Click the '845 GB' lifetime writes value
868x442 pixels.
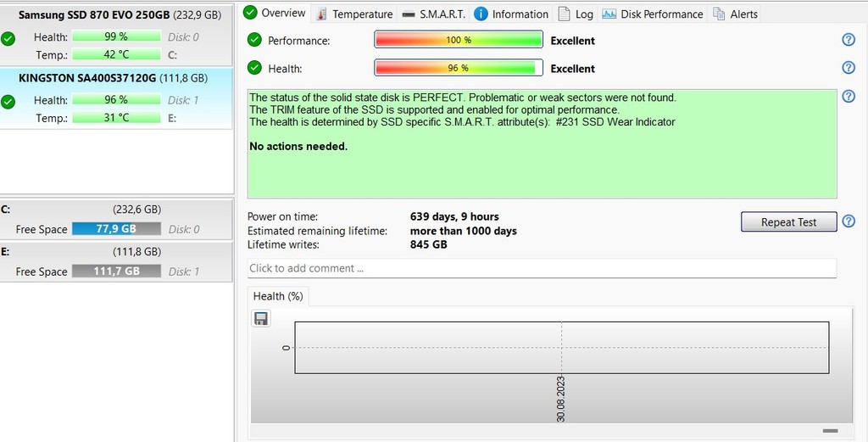(428, 244)
